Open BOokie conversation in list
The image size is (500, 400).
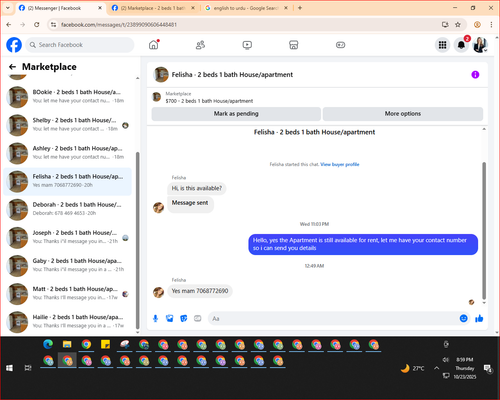pyautogui.click(x=68, y=97)
